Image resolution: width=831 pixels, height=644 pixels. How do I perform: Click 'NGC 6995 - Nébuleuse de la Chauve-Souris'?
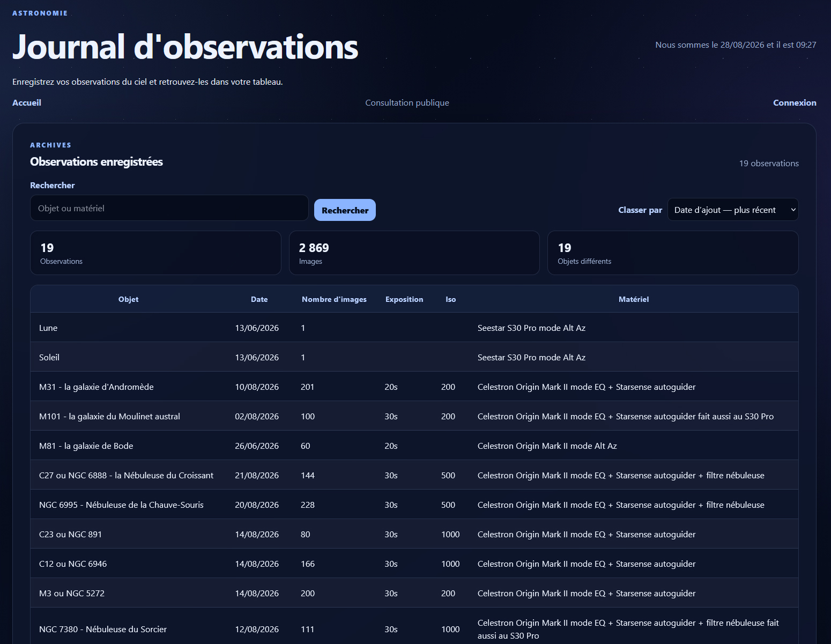pyautogui.click(x=121, y=505)
